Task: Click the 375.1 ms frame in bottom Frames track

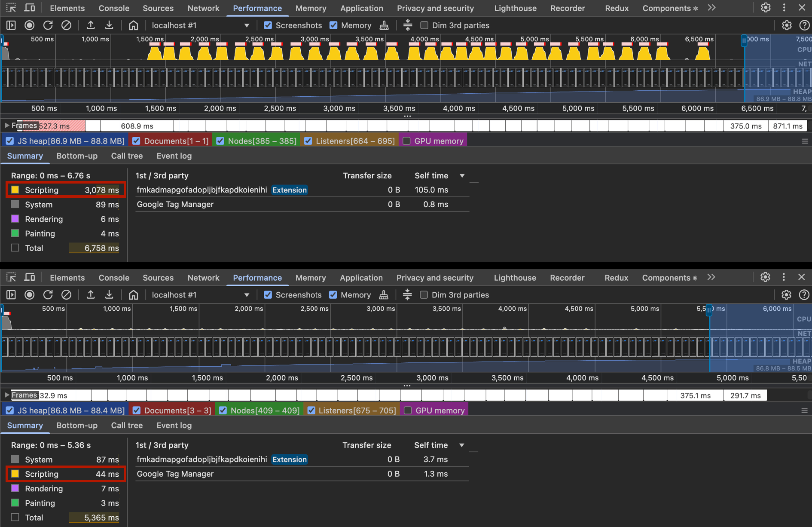Action: coord(695,395)
